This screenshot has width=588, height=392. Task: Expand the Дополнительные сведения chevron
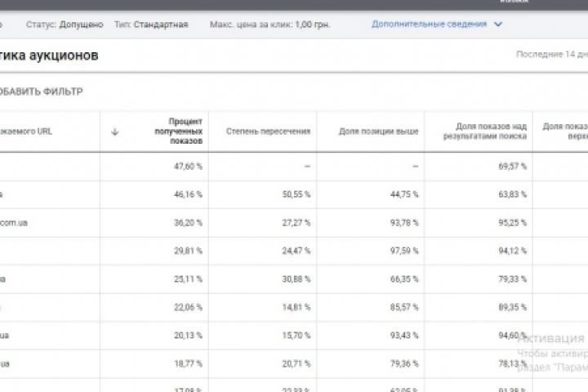pyautogui.click(x=498, y=24)
